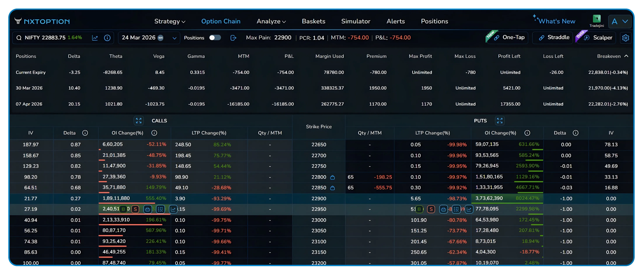644x274 pixels.
Task: Open the basket icon on the 22950 strike row
Action: pyautogui.click(x=148, y=209)
